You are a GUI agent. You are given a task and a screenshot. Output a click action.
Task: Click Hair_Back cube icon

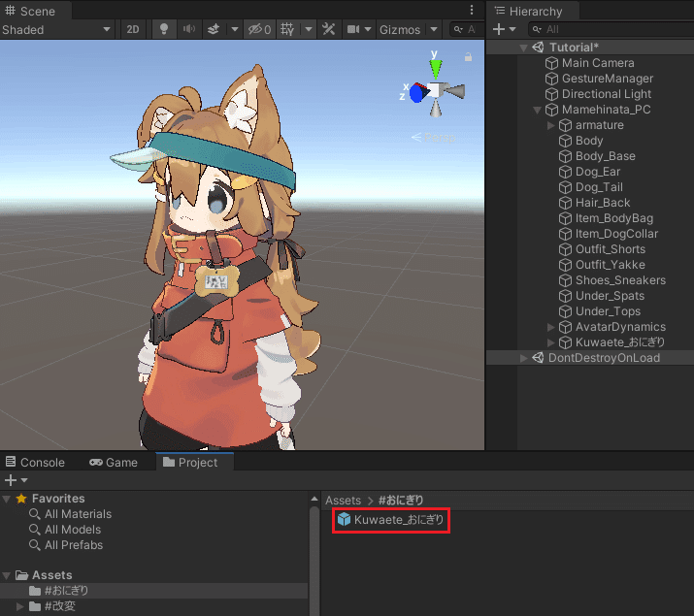[565, 203]
